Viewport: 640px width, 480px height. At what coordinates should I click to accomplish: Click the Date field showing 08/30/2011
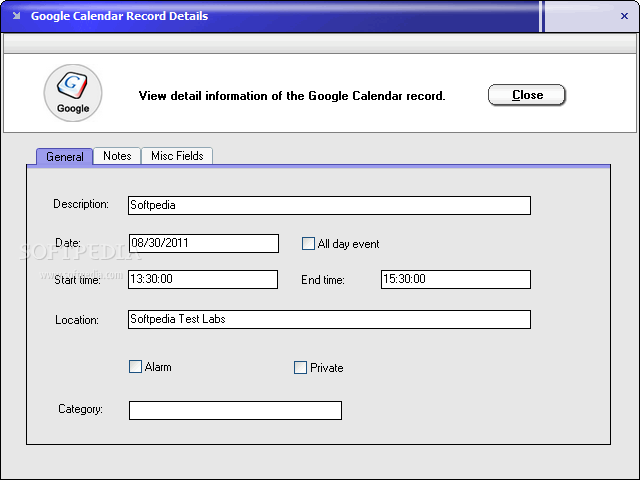tap(204, 243)
